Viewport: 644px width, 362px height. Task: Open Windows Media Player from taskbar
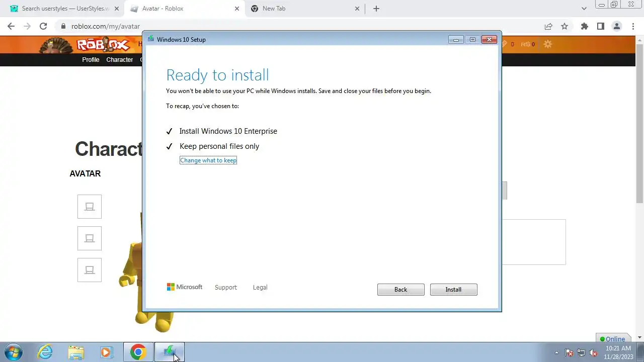[x=106, y=352]
